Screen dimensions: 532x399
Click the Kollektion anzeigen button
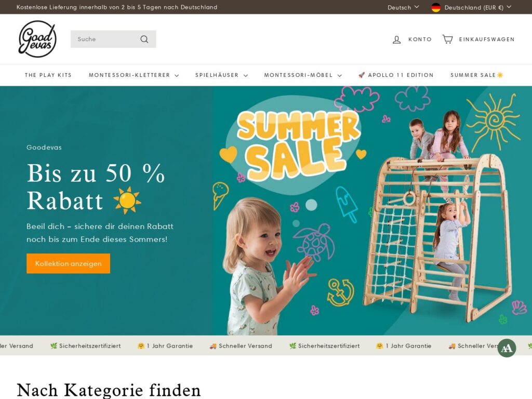[x=68, y=263]
